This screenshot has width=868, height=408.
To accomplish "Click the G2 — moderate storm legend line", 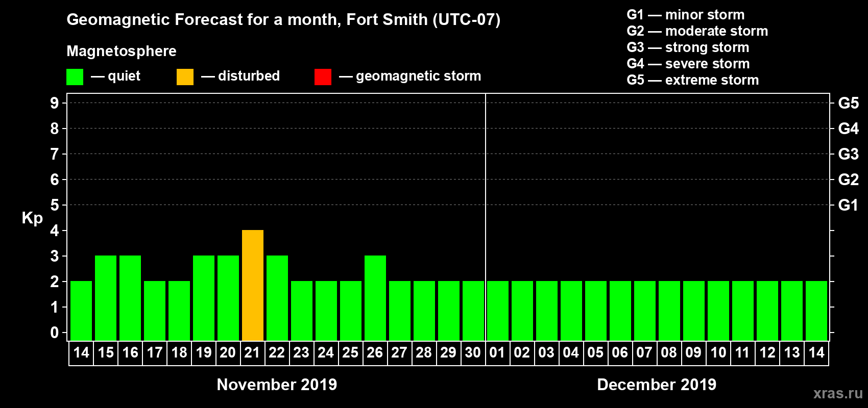I will coord(697,31).
